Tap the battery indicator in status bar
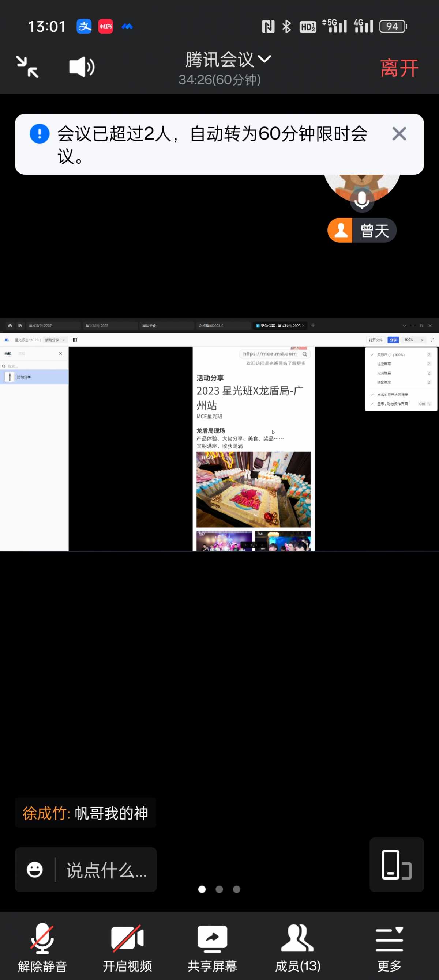The image size is (439, 980). [393, 26]
